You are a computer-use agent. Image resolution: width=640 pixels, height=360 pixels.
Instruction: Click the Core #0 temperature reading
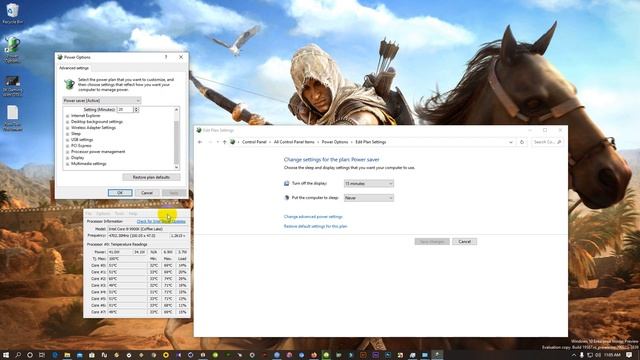pyautogui.click(x=127, y=265)
